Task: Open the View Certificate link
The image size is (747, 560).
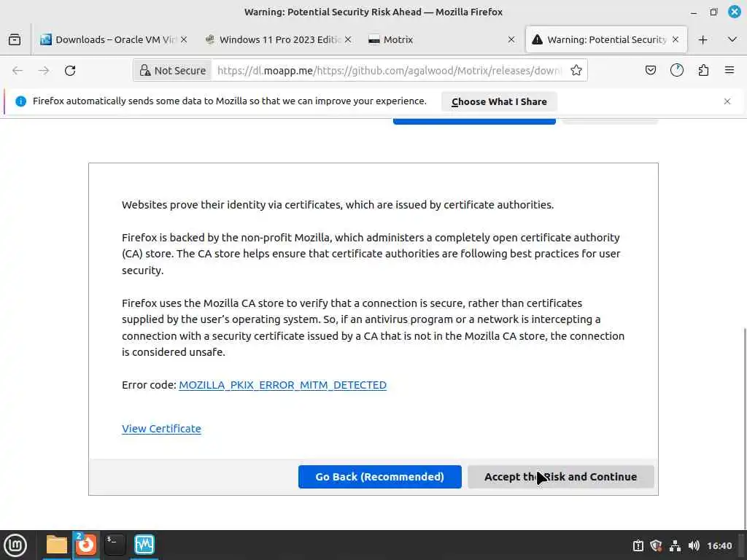Action: [161, 429]
